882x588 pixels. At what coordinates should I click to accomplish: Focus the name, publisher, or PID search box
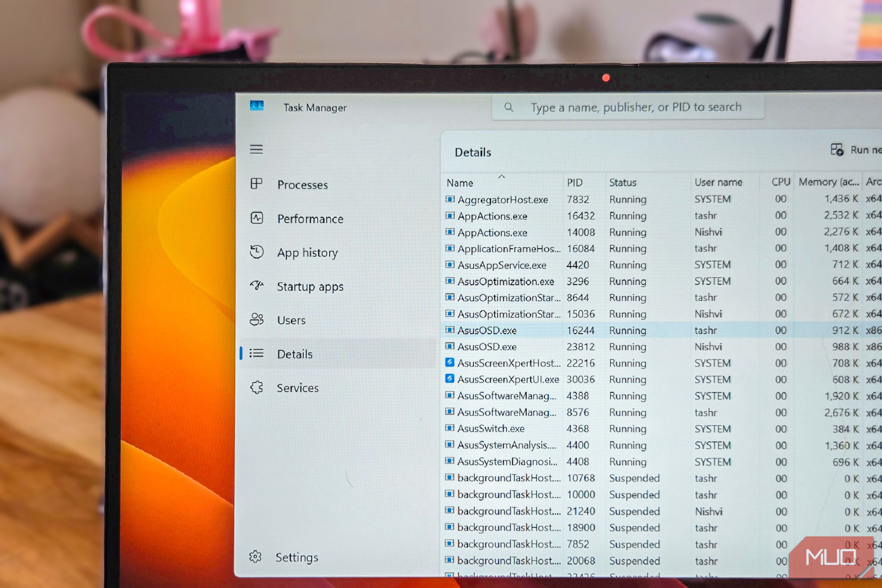[x=628, y=107]
